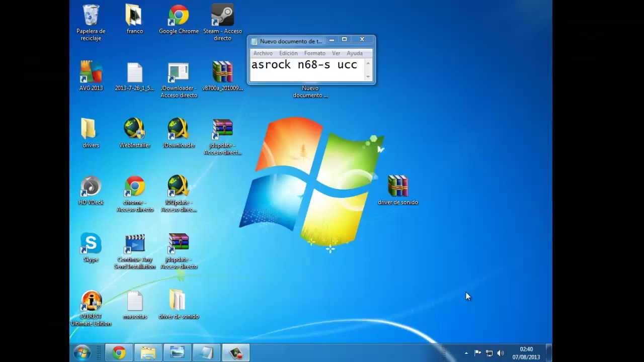Open the volume speaker tray icon
Screen dimensions: 644x362
[x=500, y=353]
